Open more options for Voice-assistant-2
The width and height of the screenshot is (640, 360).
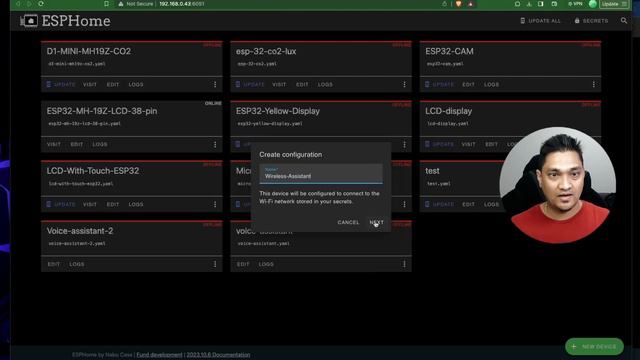click(215, 264)
